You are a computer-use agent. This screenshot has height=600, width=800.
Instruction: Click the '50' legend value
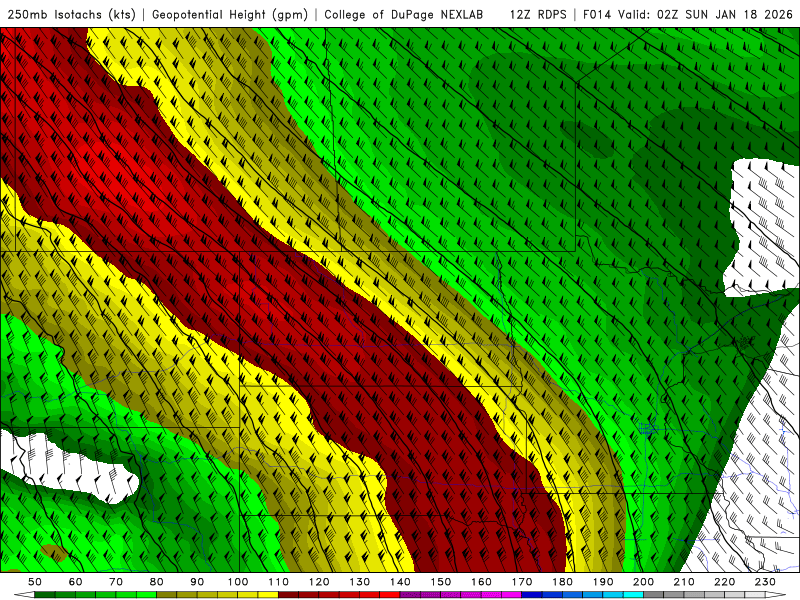tap(35, 582)
